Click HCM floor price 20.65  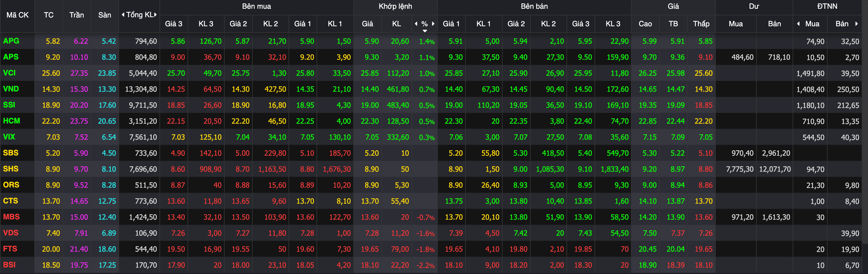pyautogui.click(x=107, y=121)
